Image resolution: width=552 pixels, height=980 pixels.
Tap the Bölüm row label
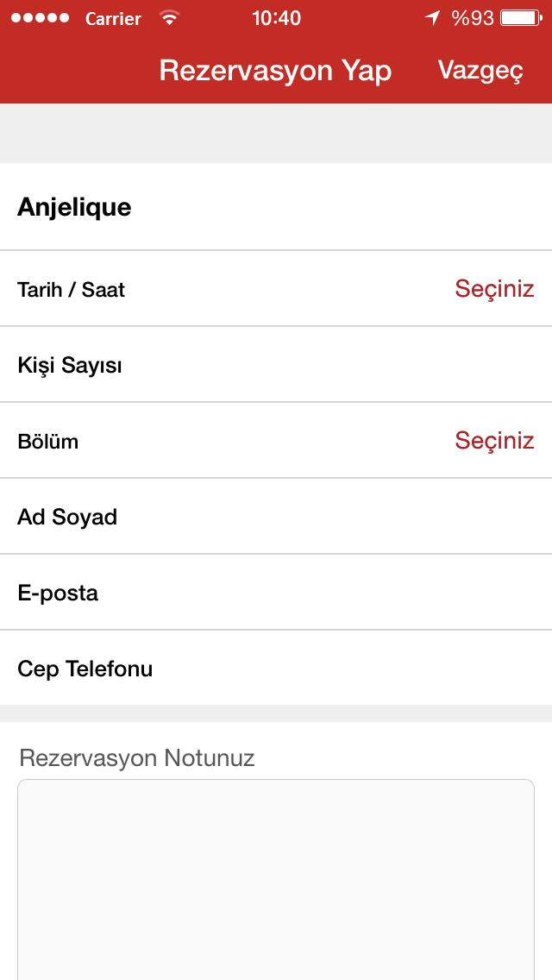point(48,442)
